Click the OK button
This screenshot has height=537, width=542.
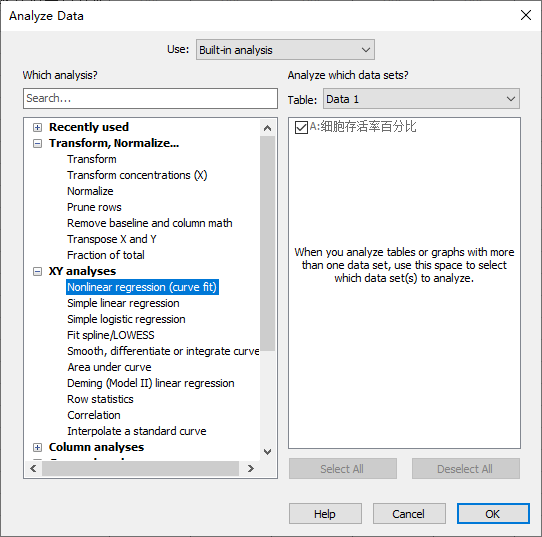[493, 514]
